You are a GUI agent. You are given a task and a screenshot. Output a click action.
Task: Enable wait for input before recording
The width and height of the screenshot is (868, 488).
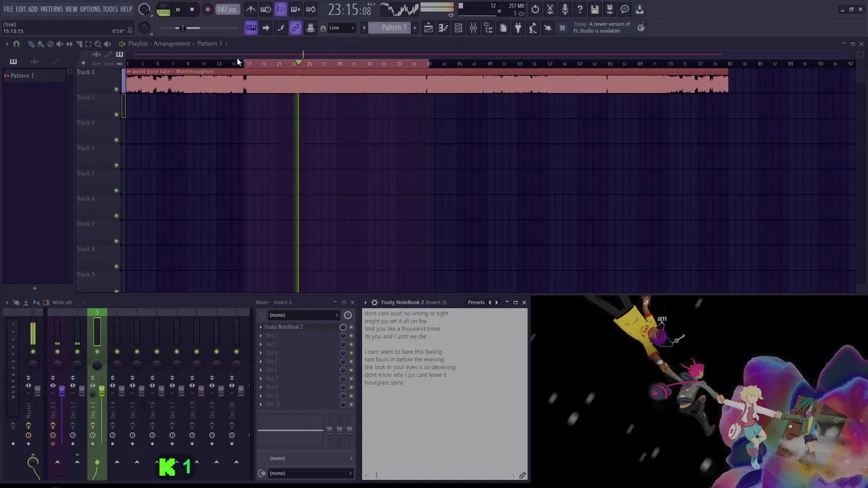pyautogui.click(x=266, y=9)
